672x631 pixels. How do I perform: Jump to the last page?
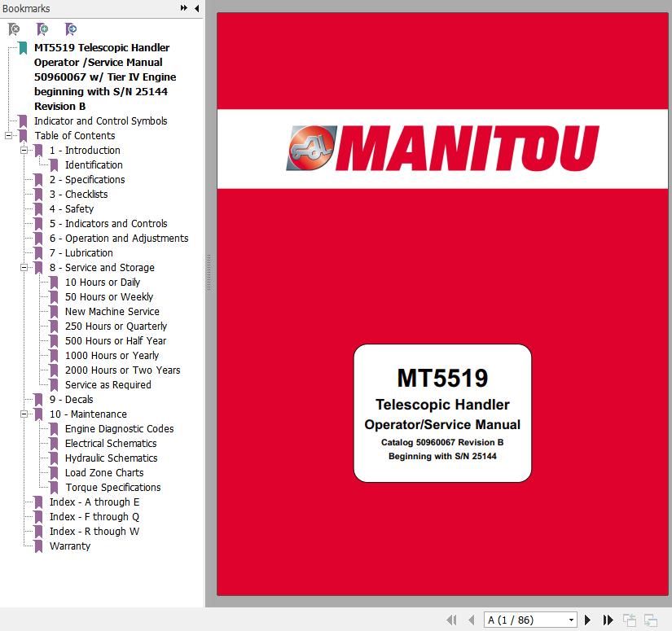(x=608, y=620)
